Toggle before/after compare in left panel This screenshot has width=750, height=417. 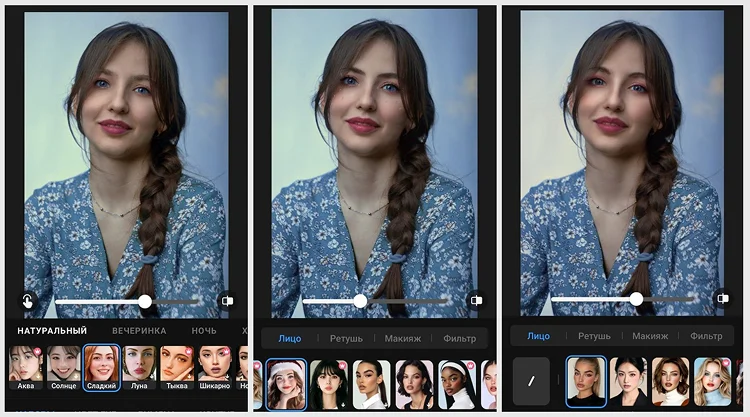click(x=227, y=300)
